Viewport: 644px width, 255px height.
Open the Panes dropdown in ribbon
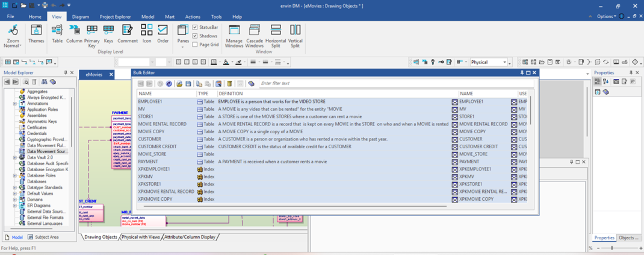pyautogui.click(x=183, y=47)
